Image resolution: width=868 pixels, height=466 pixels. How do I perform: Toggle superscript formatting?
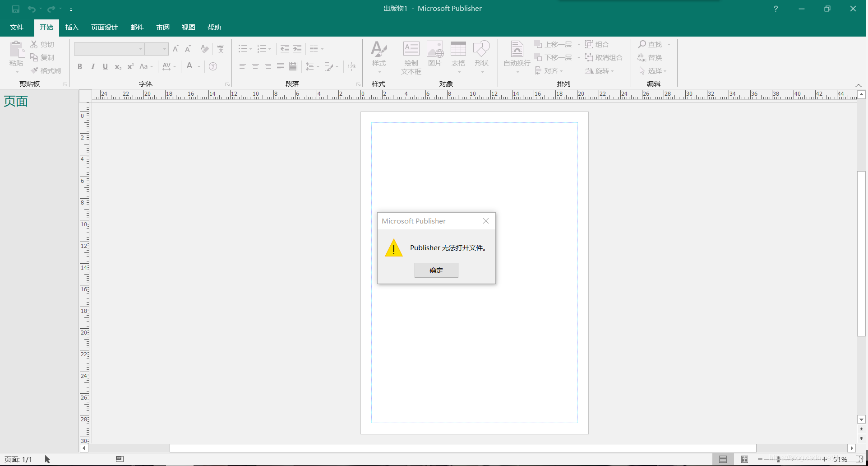click(130, 66)
